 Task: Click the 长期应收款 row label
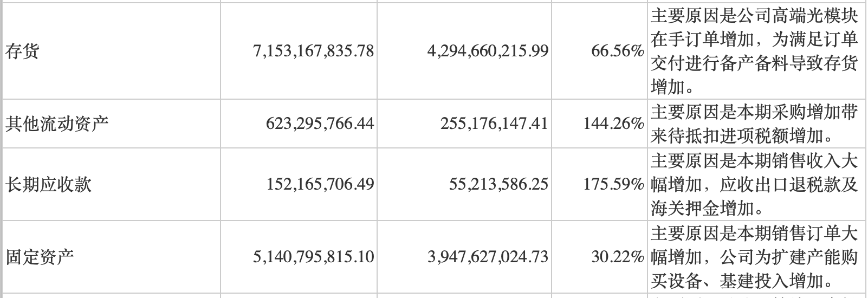point(48,185)
